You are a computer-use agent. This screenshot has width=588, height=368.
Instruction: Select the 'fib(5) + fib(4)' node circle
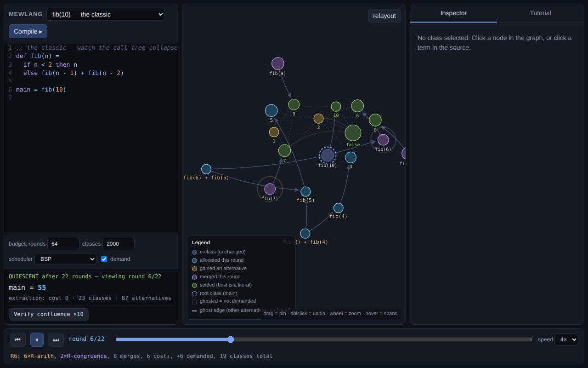305,234
